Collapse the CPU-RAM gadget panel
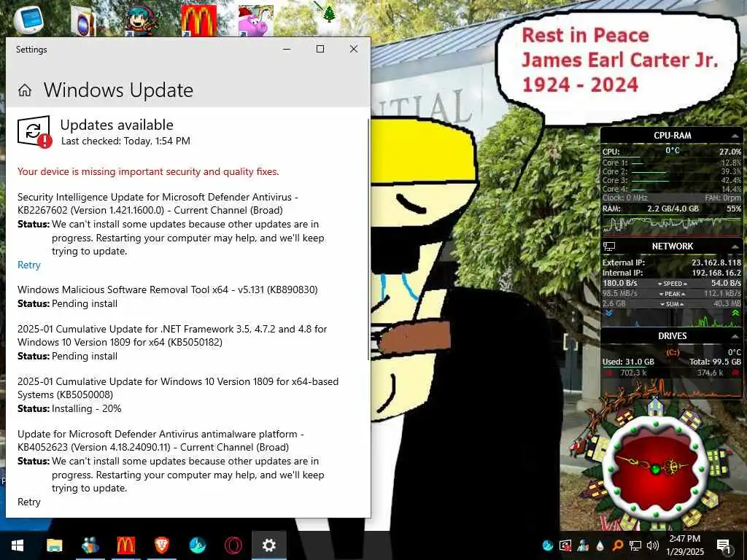 pyautogui.click(x=735, y=136)
